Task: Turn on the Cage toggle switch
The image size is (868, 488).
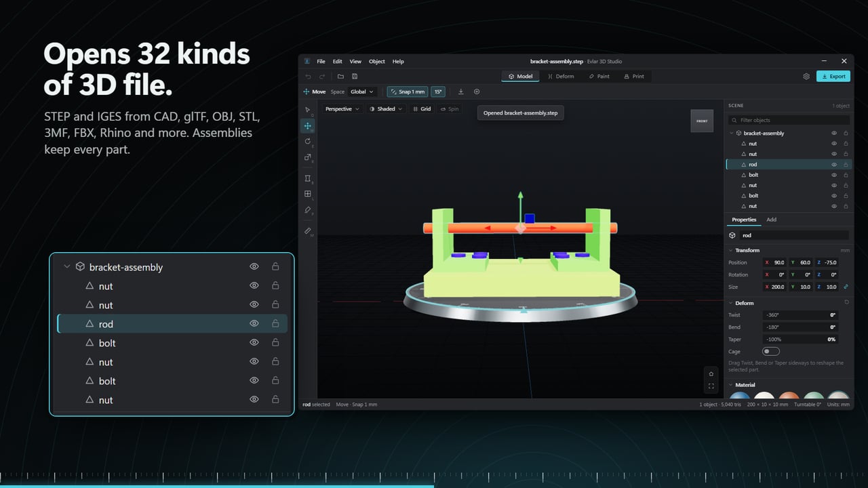Action: (x=771, y=351)
